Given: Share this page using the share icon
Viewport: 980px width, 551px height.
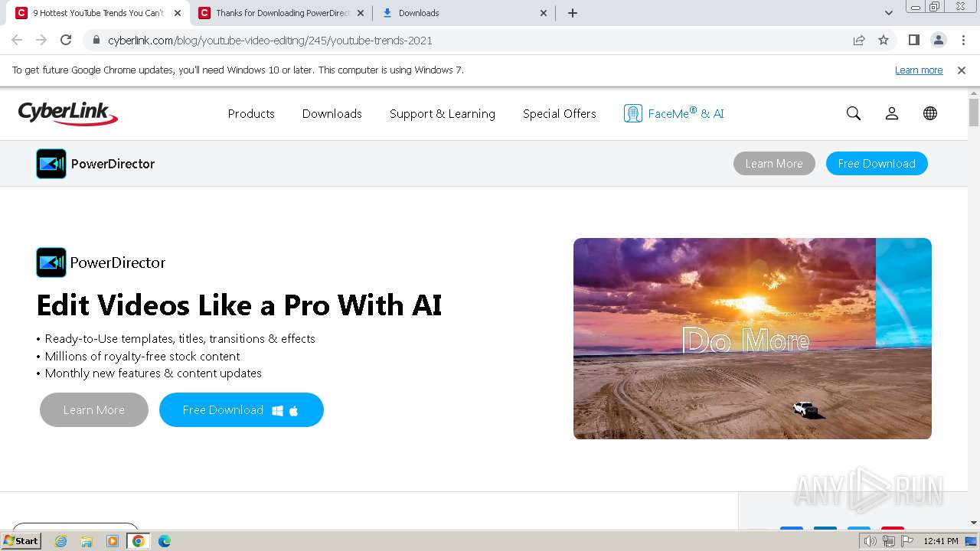Looking at the screenshot, I should (x=859, y=40).
